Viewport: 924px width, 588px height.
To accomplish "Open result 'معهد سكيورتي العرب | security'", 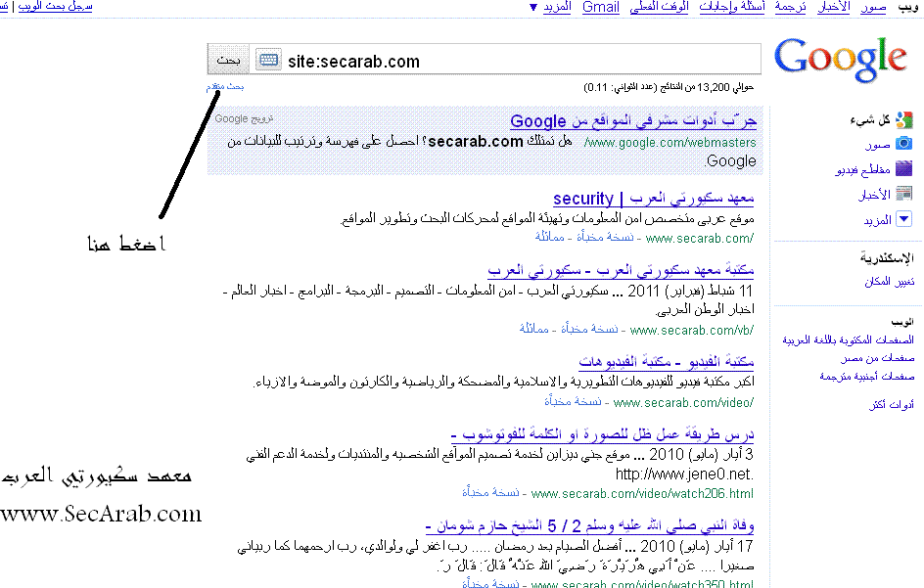I will (x=654, y=199).
